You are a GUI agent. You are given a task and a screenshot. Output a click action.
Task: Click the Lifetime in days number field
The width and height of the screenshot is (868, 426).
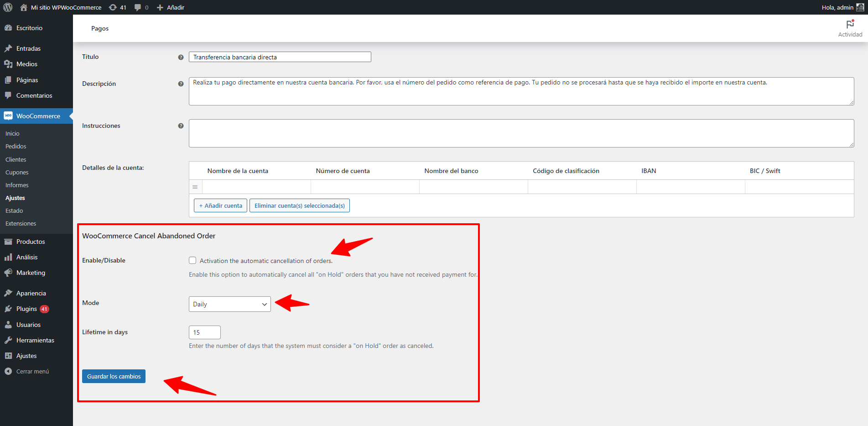coord(205,332)
